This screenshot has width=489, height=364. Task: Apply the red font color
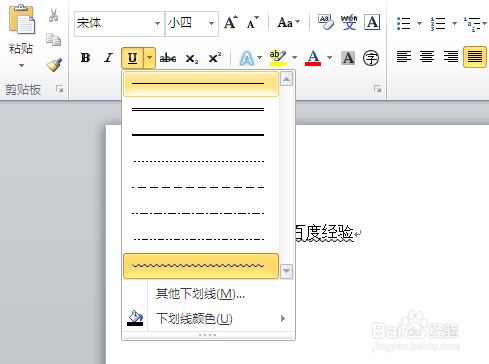tap(313, 58)
